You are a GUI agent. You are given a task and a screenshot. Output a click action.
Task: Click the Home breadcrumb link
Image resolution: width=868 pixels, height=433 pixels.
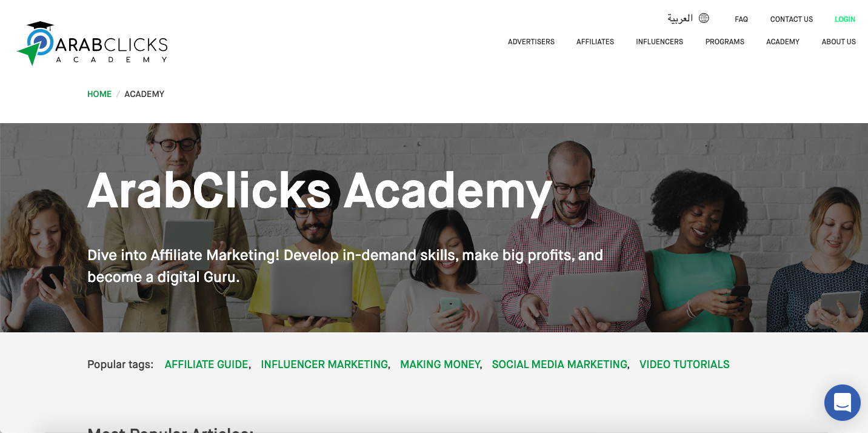tap(99, 94)
